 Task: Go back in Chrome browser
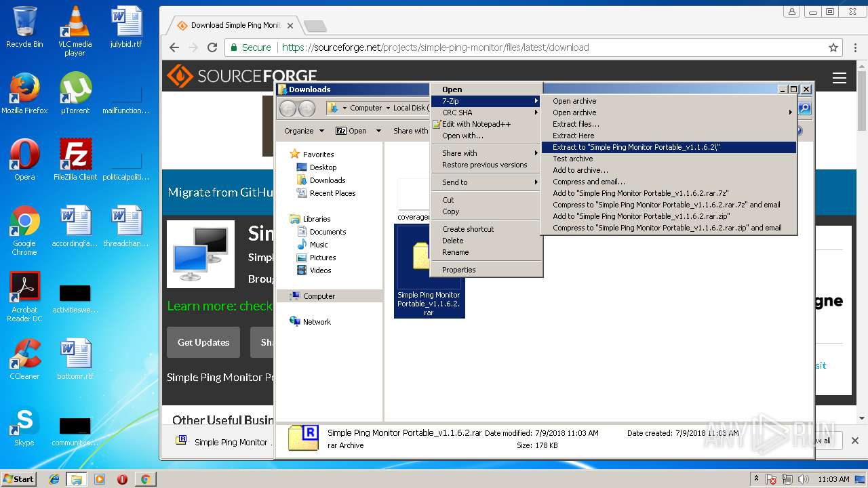point(174,47)
